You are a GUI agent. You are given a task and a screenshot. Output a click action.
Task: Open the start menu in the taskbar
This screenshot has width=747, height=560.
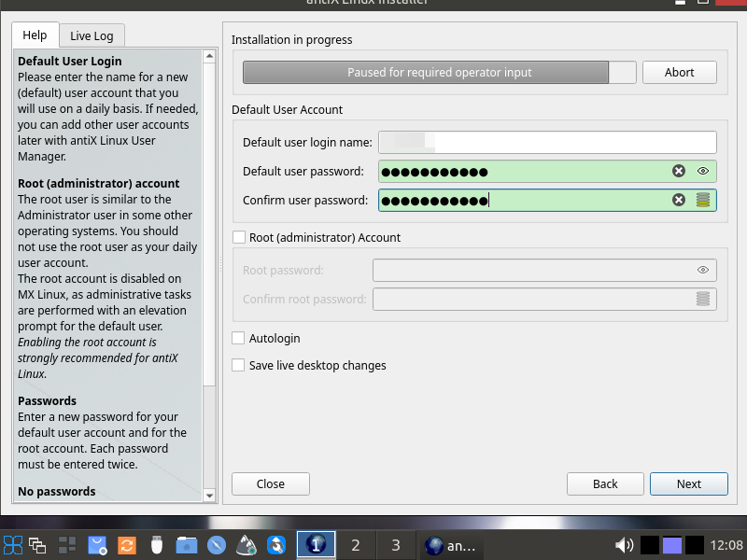[x=13, y=545]
